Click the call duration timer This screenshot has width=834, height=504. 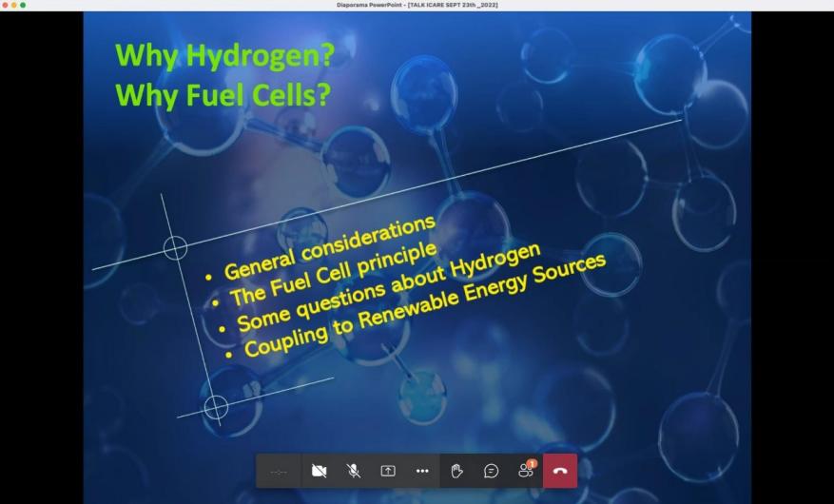click(279, 471)
